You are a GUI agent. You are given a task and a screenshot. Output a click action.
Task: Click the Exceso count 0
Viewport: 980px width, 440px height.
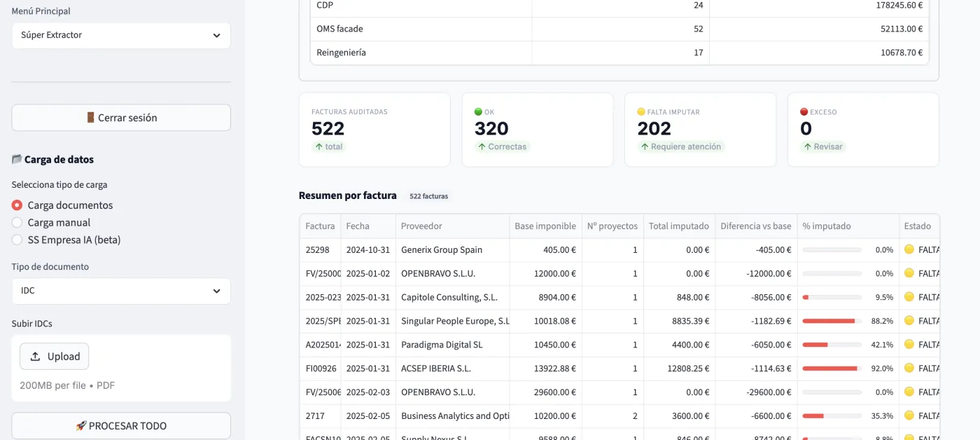tap(806, 129)
